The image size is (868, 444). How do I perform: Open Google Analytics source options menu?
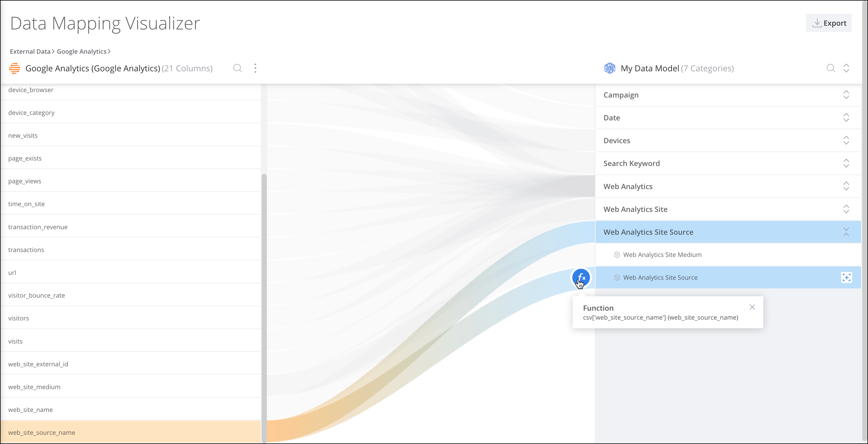[x=256, y=68]
